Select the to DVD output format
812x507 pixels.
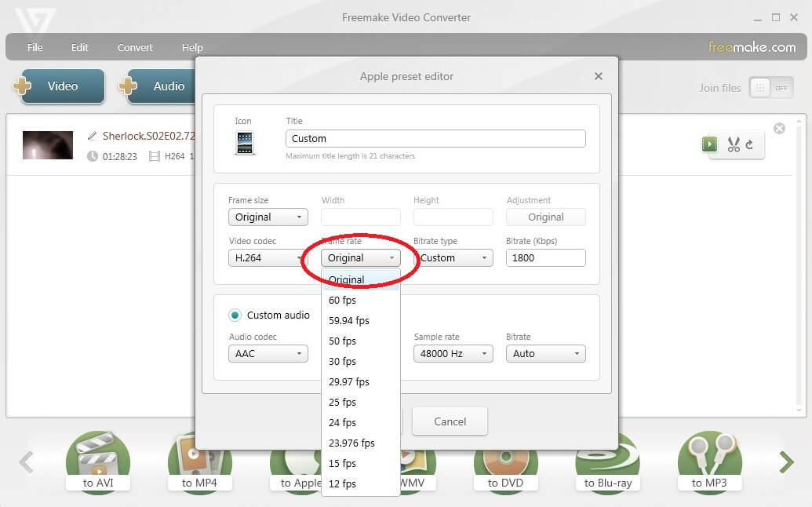point(505,462)
